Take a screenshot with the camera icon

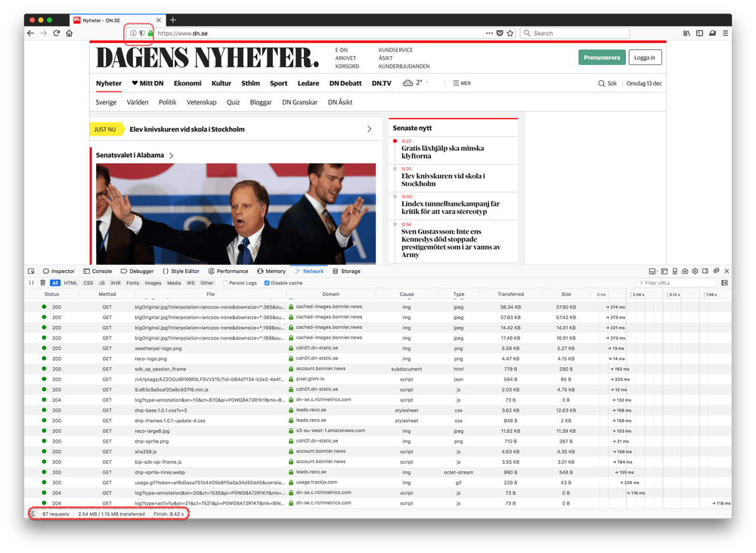[684, 271]
